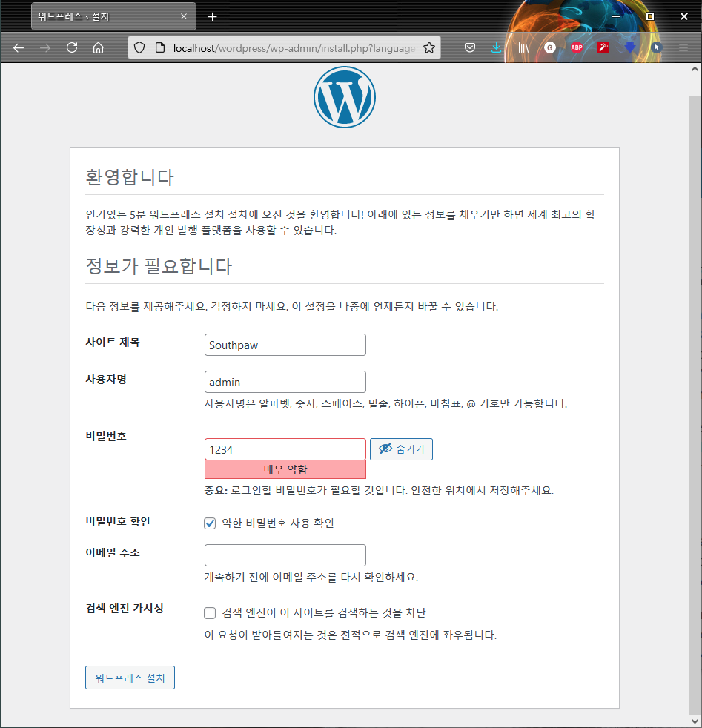Open the browser home page
The image size is (702, 728).
[98, 48]
